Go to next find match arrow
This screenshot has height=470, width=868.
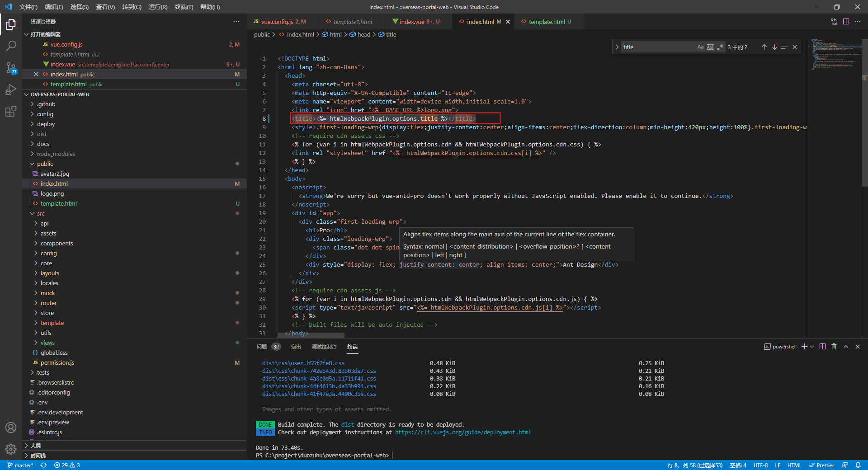coord(774,47)
